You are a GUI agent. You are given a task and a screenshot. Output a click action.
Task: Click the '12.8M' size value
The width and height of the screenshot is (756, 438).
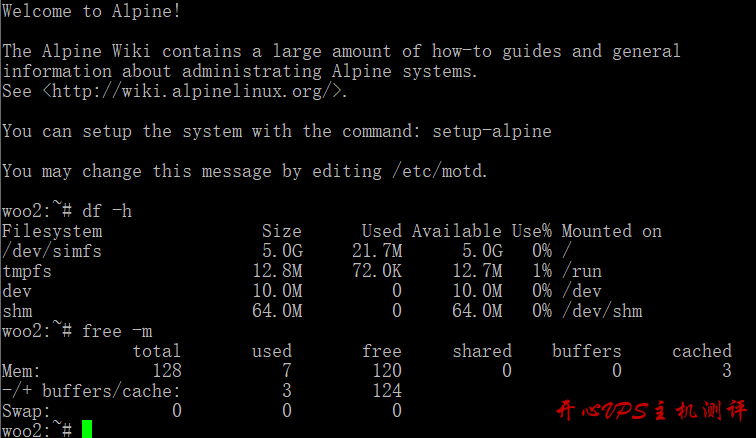coord(277,271)
